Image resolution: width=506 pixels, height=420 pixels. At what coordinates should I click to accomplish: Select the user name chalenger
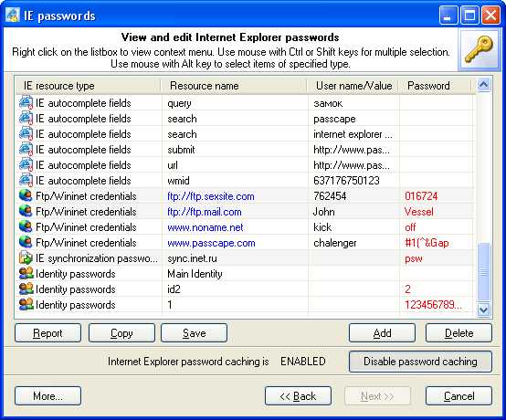tap(335, 243)
